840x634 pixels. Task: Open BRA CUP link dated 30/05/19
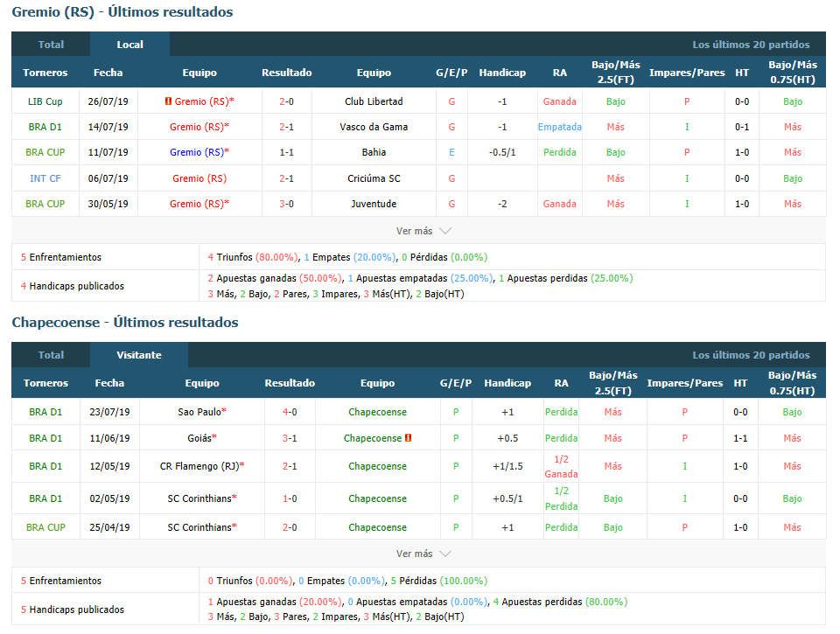click(x=45, y=204)
